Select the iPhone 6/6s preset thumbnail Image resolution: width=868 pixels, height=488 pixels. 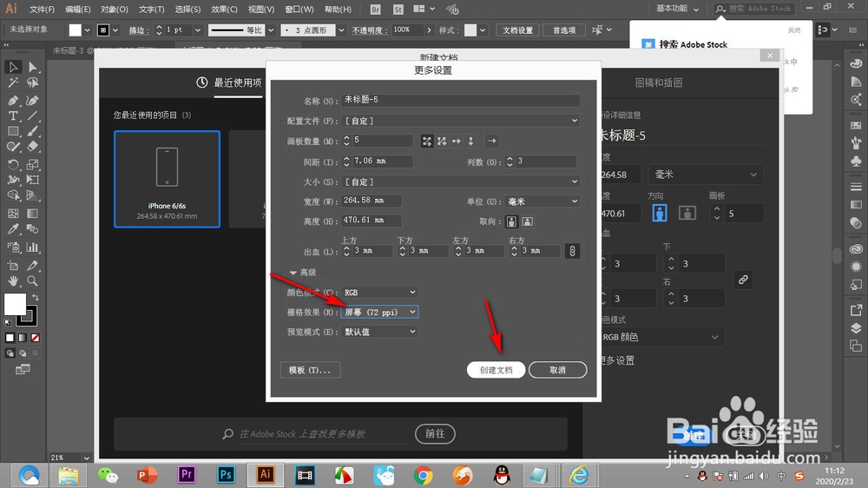tap(167, 179)
